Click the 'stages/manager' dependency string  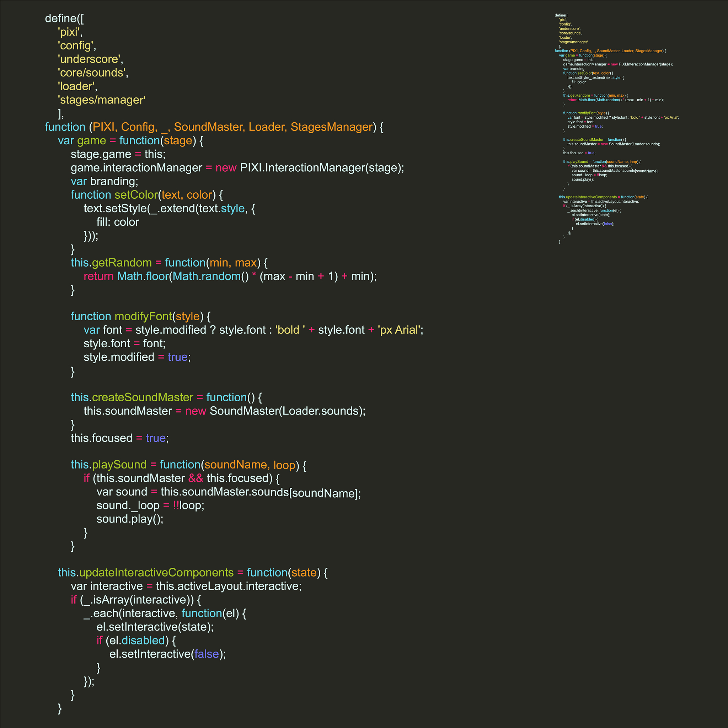tap(101, 100)
